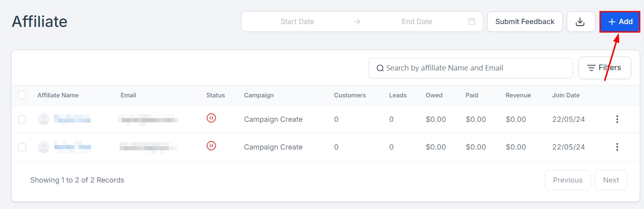Click the Join Date column header
Screen dimensions: 644x209
pos(566,95)
